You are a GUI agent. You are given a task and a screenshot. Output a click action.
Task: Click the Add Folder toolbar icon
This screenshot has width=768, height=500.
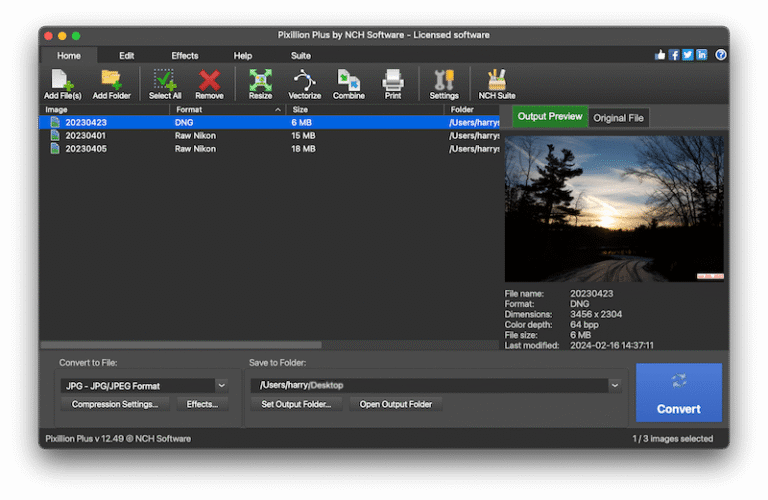point(112,84)
